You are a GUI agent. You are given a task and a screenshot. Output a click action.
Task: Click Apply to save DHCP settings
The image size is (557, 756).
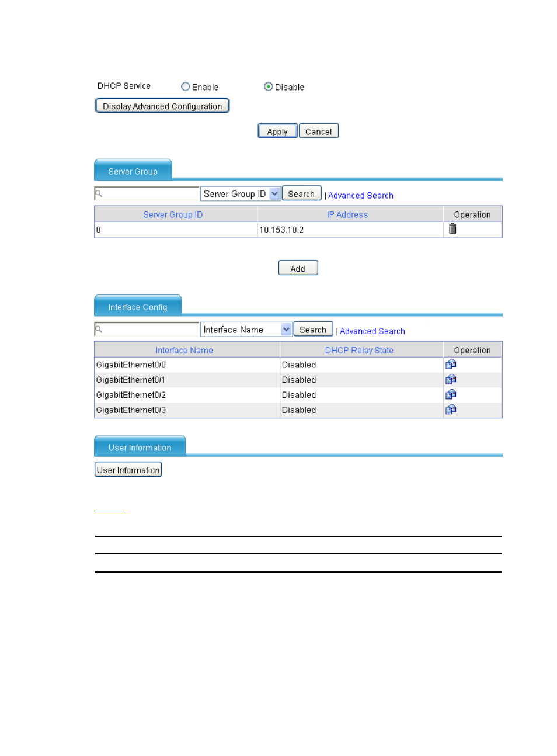click(x=277, y=131)
